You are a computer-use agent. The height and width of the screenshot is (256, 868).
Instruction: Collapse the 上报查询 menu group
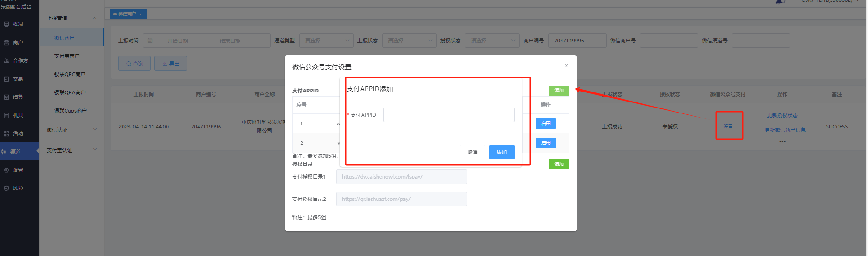[95, 18]
